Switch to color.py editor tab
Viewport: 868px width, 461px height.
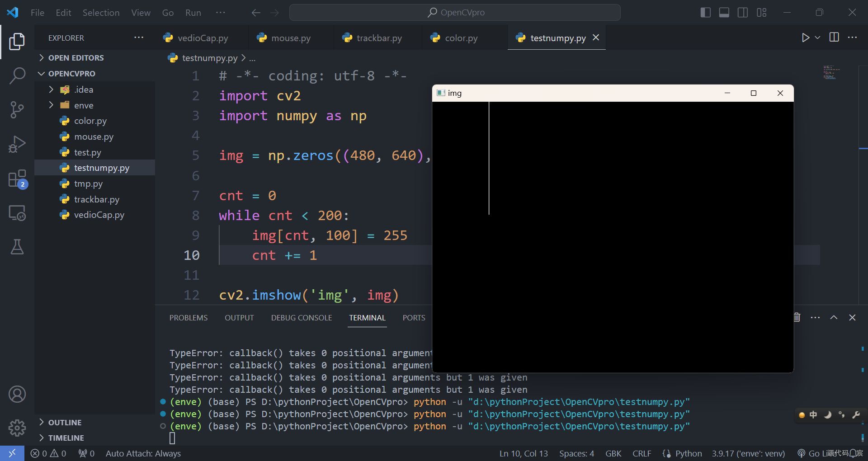point(461,38)
